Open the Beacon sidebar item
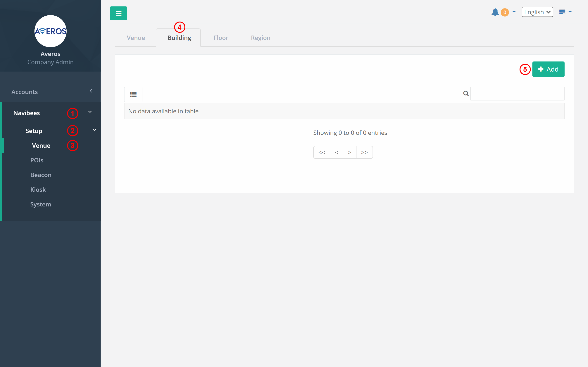This screenshot has height=367, width=588. coord(41,175)
